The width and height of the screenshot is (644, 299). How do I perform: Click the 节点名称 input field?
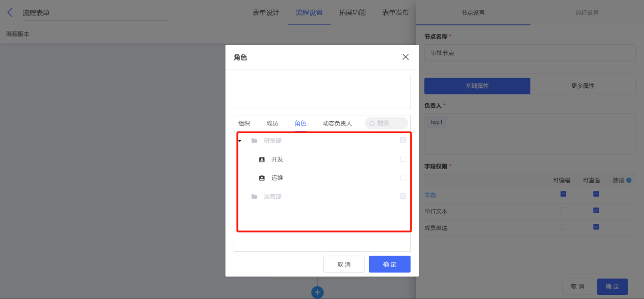tap(530, 52)
